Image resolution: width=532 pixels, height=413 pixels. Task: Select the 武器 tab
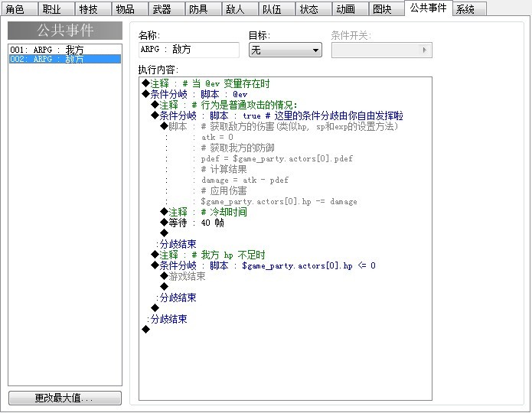coord(167,9)
